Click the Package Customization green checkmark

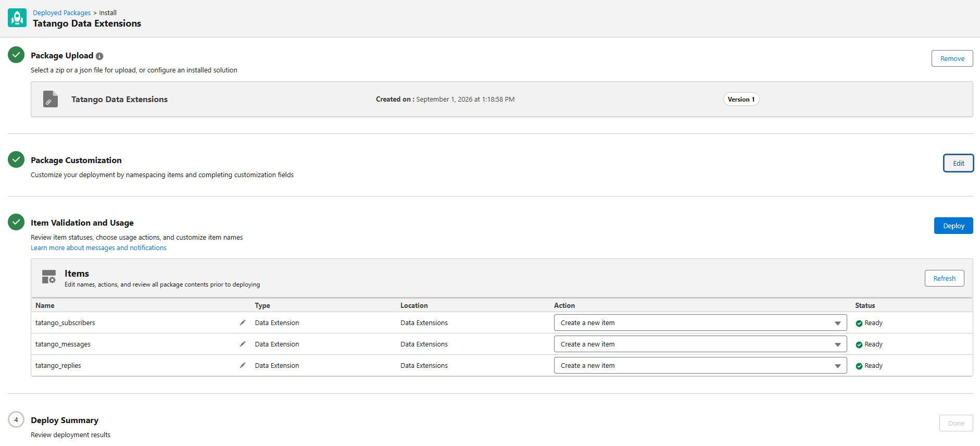point(16,159)
